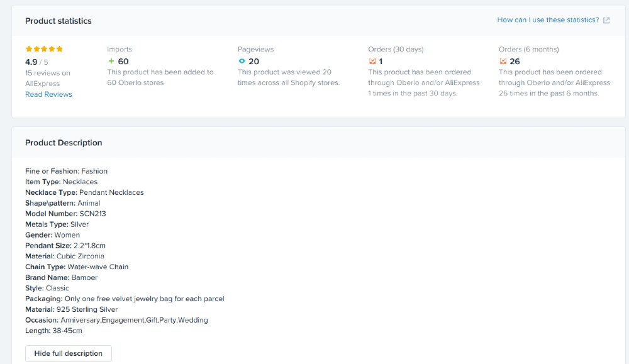Click the orange Orders (30 days) icon
Image resolution: width=629 pixels, height=364 pixels.
point(371,61)
